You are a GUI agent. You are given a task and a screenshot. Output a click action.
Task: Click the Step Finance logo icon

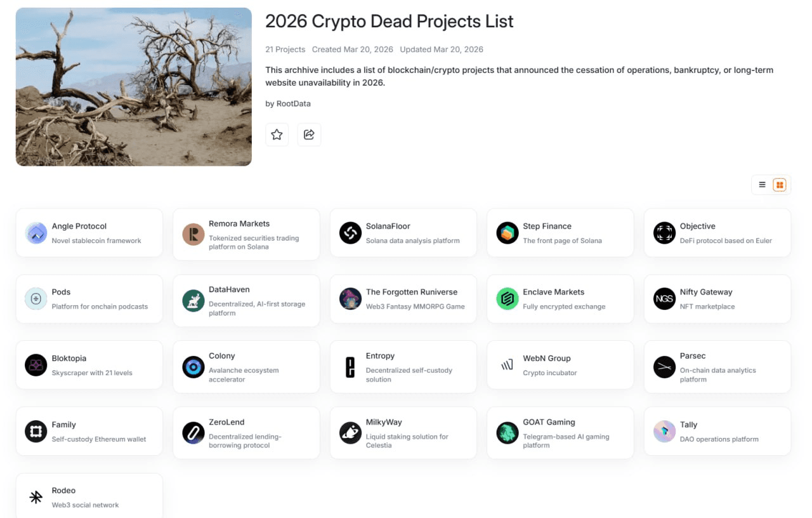click(507, 233)
